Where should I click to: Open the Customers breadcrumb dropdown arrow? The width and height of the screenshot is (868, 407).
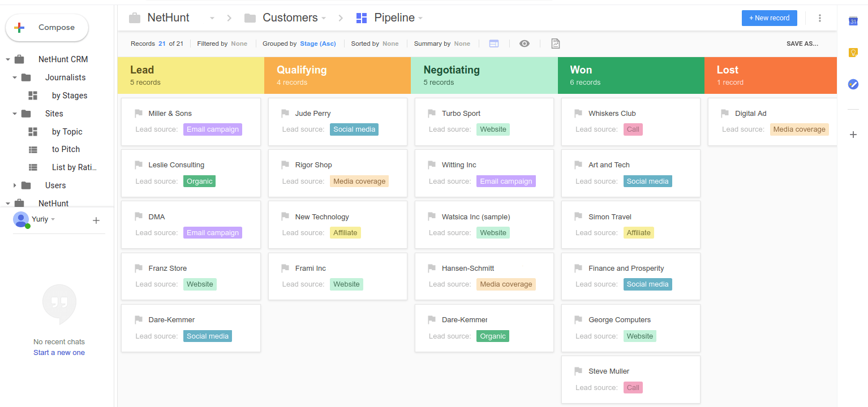pyautogui.click(x=324, y=18)
